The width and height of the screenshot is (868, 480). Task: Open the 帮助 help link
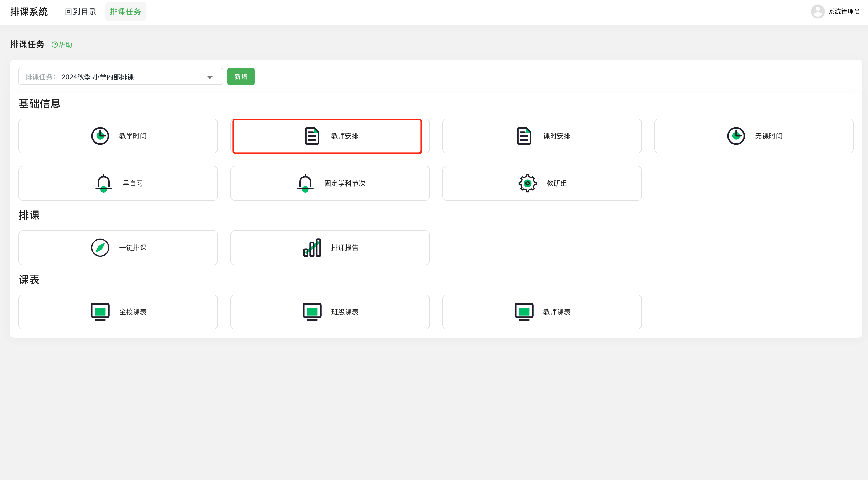click(62, 45)
